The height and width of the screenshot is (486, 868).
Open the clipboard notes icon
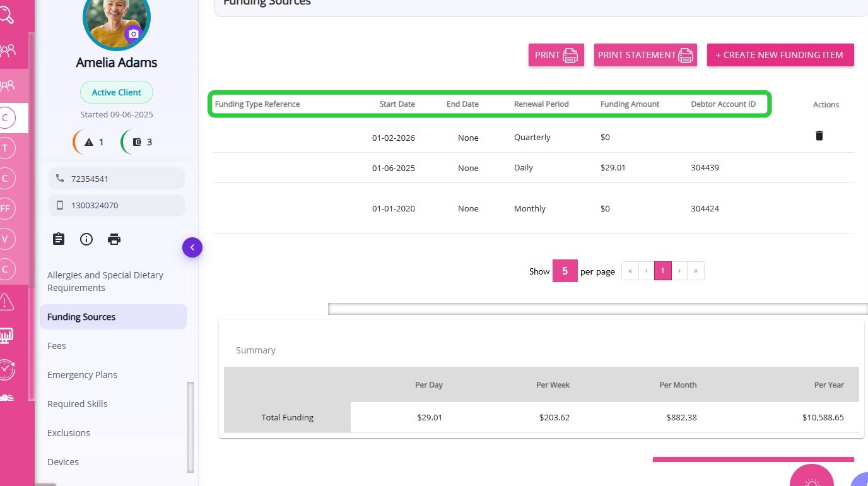pos(59,239)
